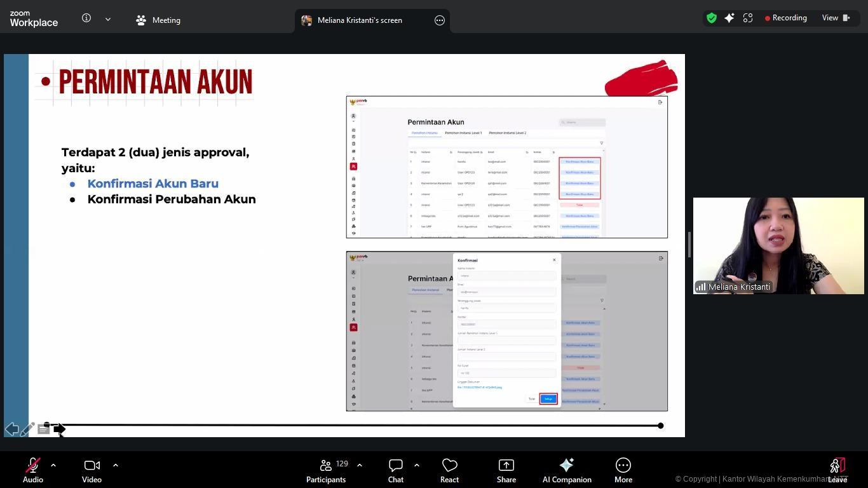
Task: Open the Chat panel
Action: [395, 470]
